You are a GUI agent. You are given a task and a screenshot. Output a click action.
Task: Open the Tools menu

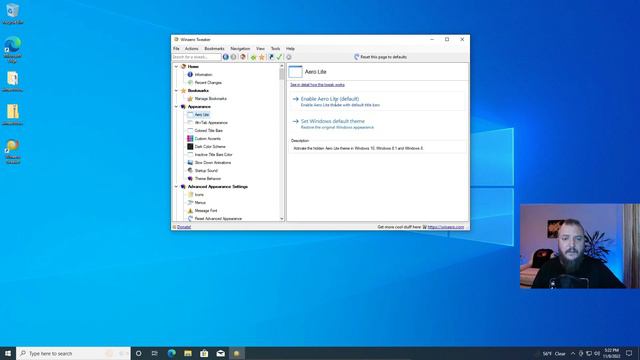tap(276, 49)
